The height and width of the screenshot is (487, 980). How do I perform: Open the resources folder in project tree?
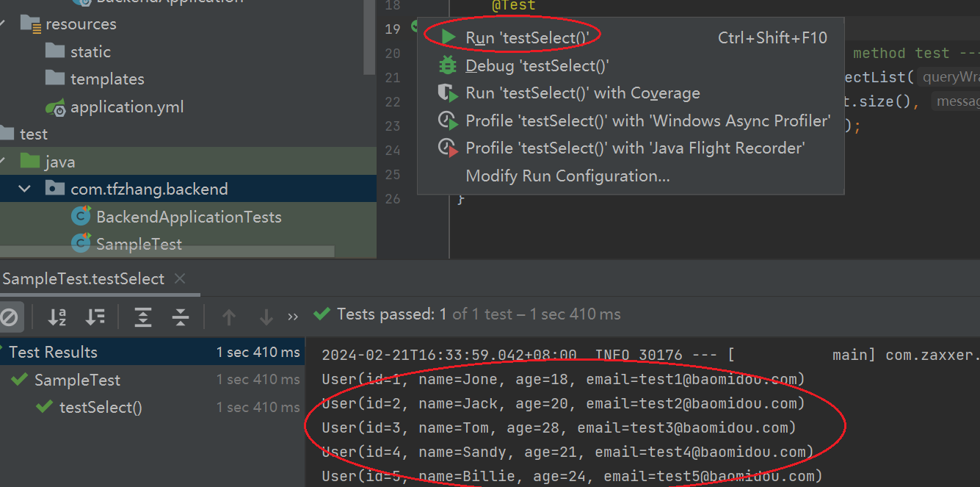pos(81,24)
